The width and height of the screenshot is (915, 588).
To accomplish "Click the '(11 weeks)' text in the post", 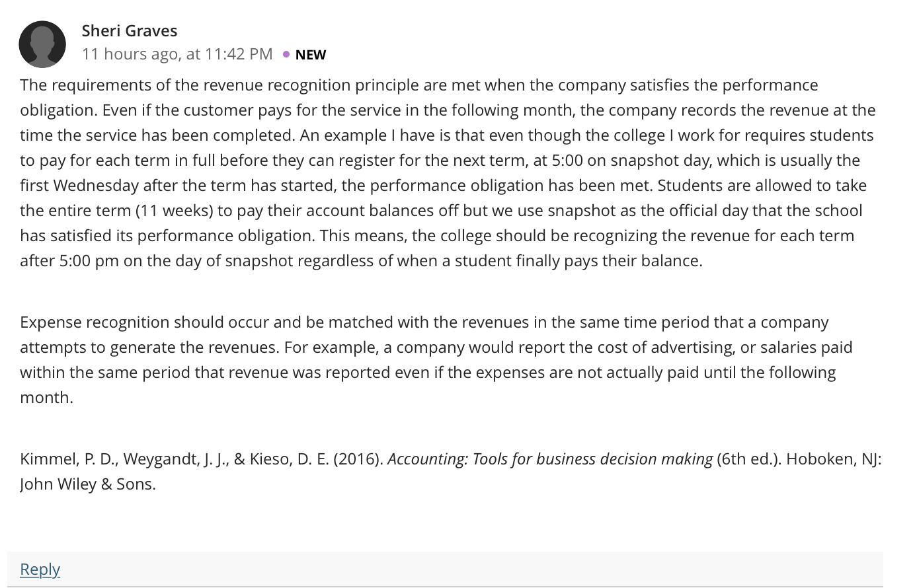I will pyautogui.click(x=175, y=211).
